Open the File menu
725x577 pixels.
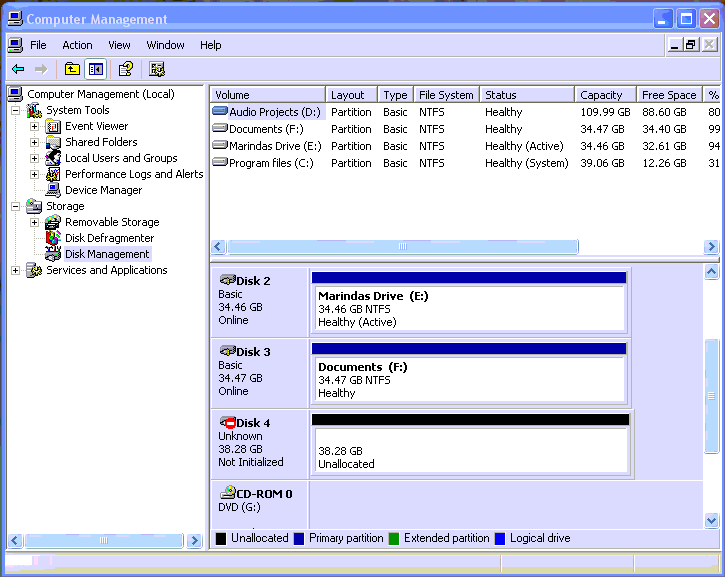38,45
